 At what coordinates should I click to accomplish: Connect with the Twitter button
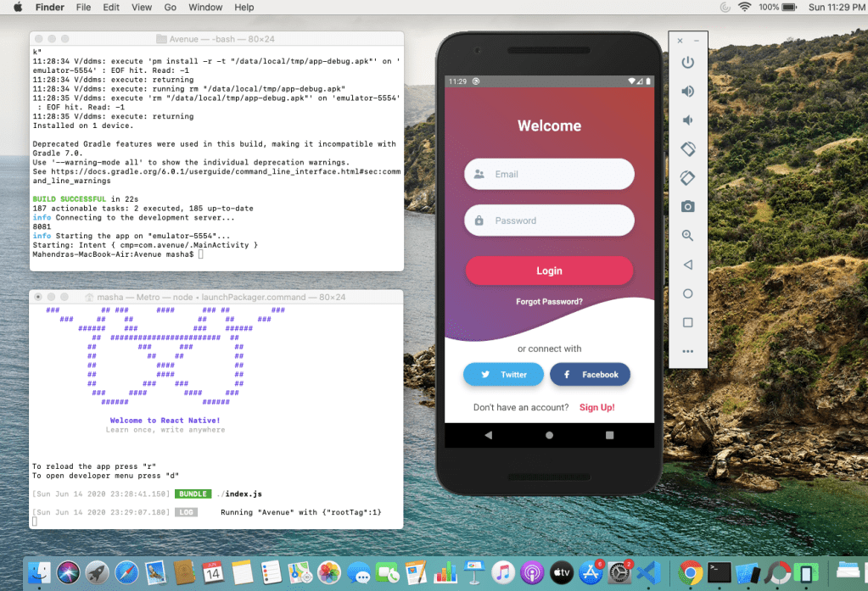504,374
